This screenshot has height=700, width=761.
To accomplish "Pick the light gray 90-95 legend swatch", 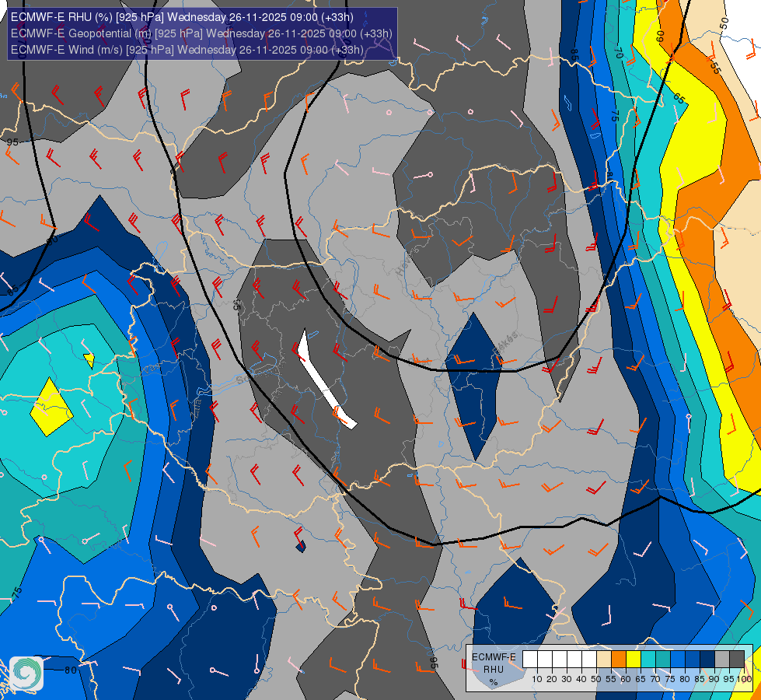I will pyautogui.click(x=721, y=660).
